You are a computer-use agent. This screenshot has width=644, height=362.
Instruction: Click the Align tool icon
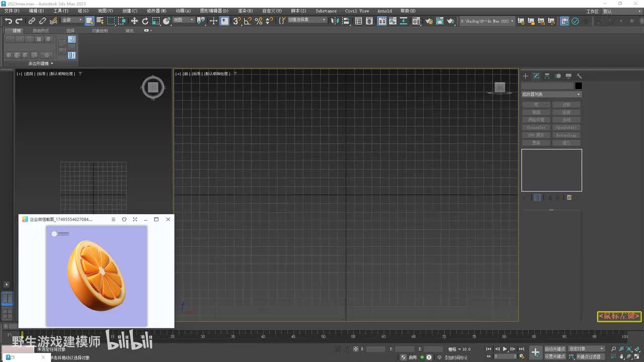coord(346,21)
